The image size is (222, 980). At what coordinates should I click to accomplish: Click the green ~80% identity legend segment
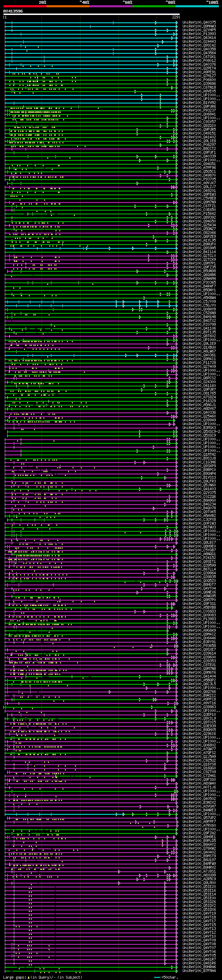[x=154, y=6]
